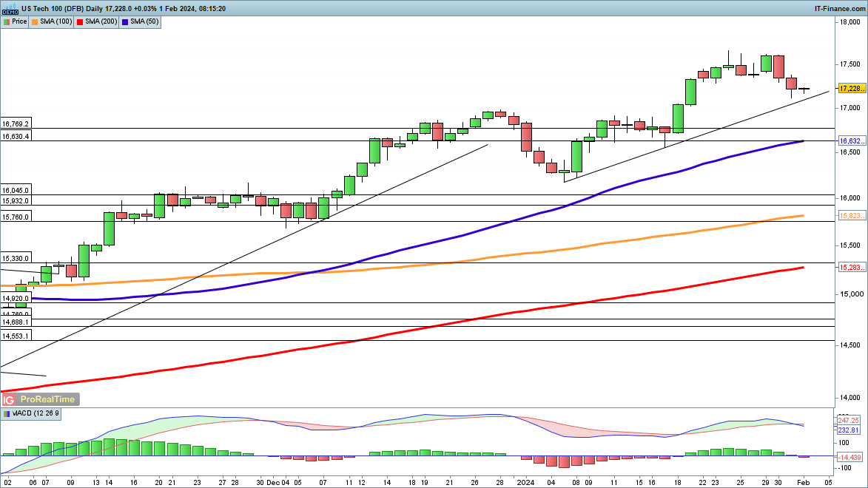Viewport: 868px width, 488px height.
Task: Click the 16,045.0 level label
Action: (x=16, y=190)
